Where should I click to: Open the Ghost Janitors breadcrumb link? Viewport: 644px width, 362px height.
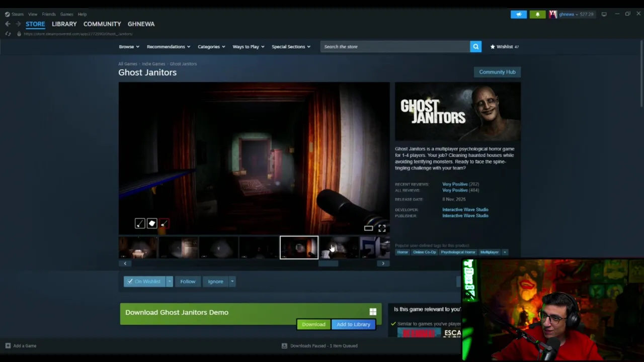(x=183, y=64)
